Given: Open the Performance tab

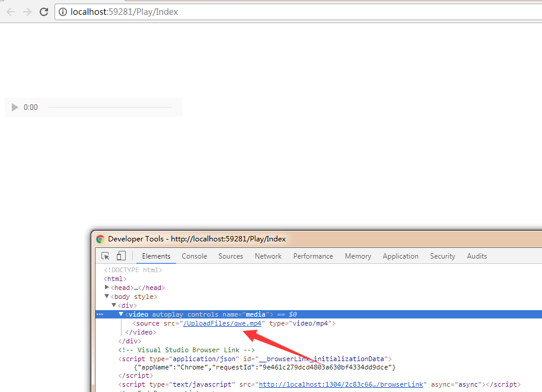Looking at the screenshot, I should coord(313,256).
